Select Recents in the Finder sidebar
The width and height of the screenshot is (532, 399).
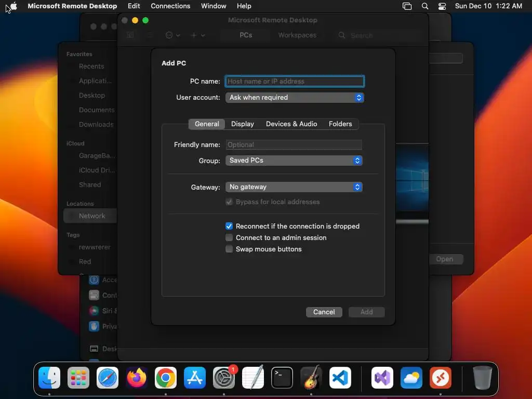91,66
